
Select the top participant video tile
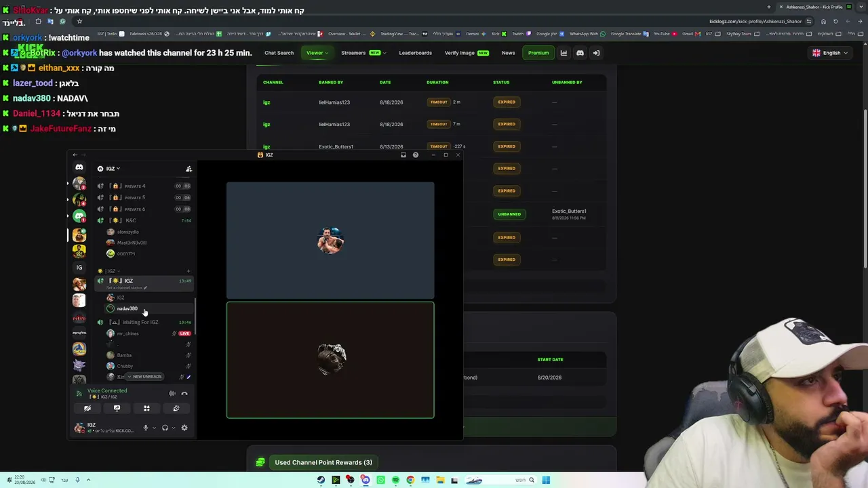(330, 240)
